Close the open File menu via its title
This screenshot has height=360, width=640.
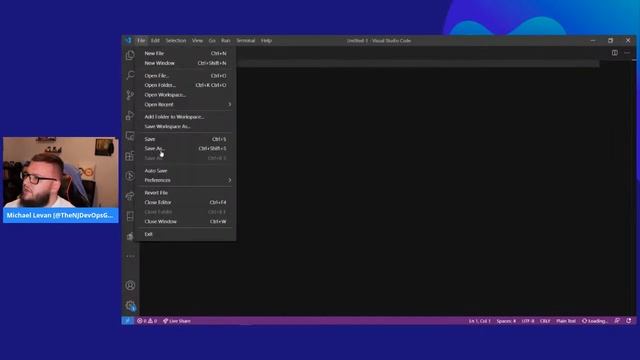click(141, 40)
